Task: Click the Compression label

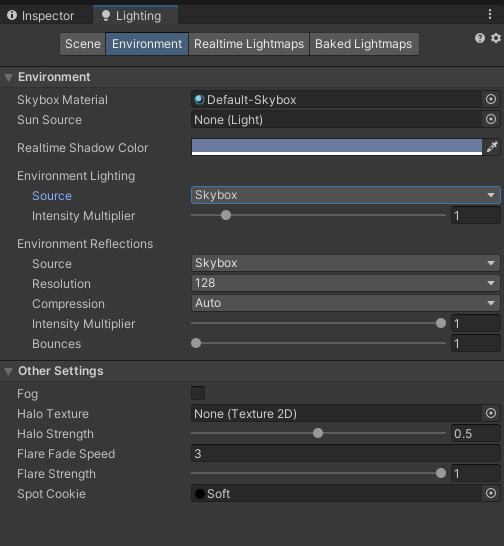Action: point(68,304)
